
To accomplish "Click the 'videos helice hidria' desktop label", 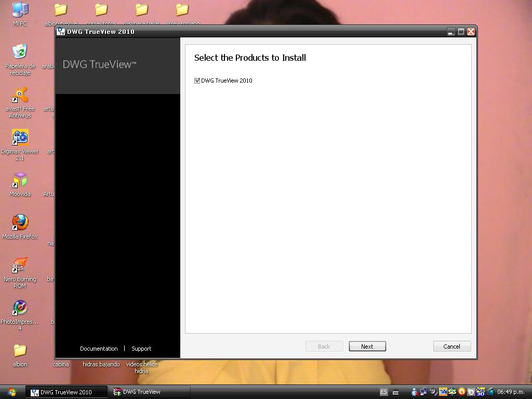I will 141,367.
